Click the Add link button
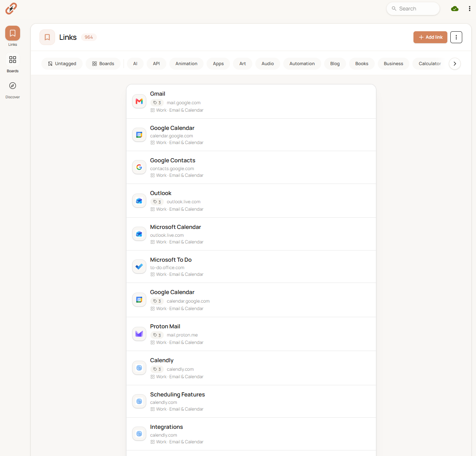 (430, 37)
